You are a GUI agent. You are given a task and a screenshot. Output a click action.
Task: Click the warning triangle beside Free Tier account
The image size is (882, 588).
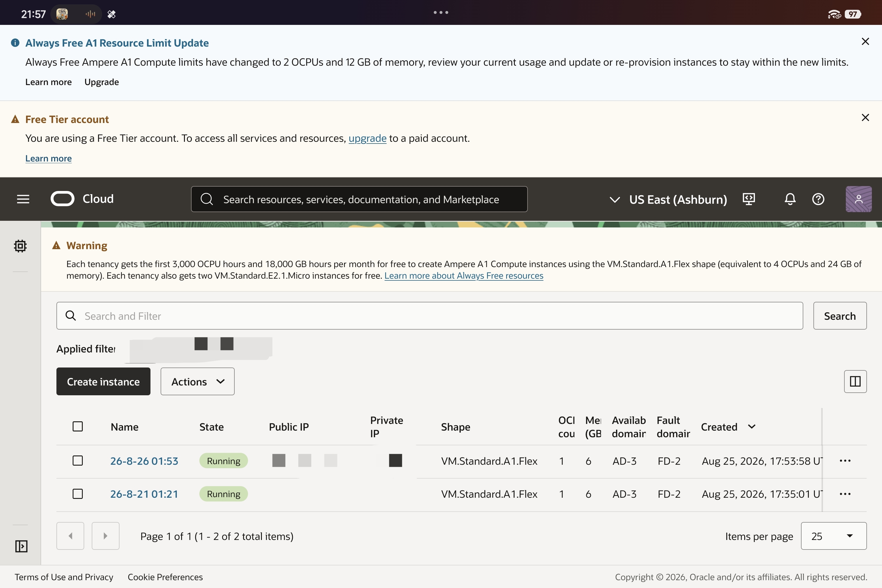point(15,119)
